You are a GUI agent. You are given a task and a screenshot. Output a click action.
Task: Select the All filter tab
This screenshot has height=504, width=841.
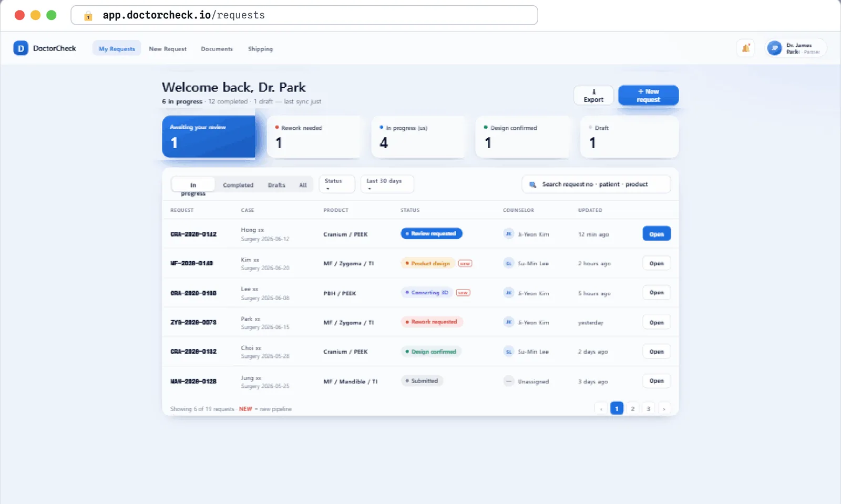[303, 185]
